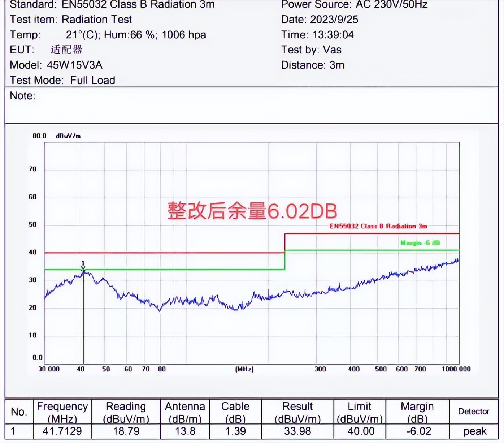504x443 pixels.
Task: Click the 'Reading (dBuV/m)' column header
Action: coord(126,412)
